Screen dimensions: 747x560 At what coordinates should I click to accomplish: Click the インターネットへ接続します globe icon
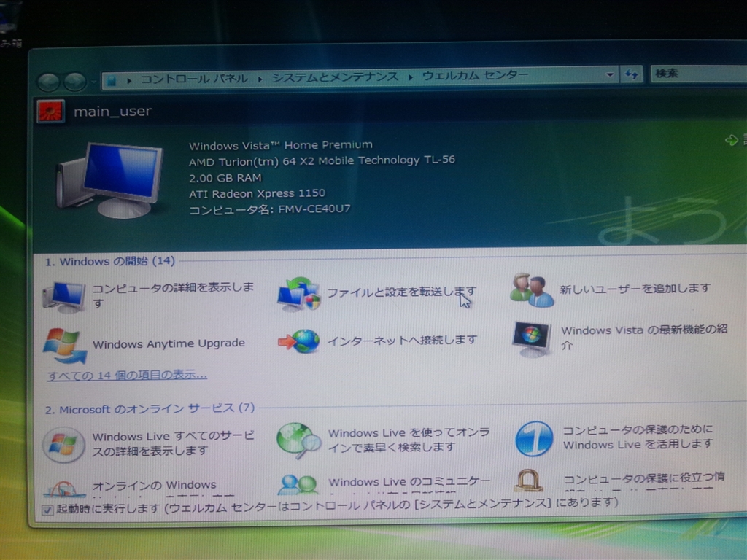coord(298,341)
